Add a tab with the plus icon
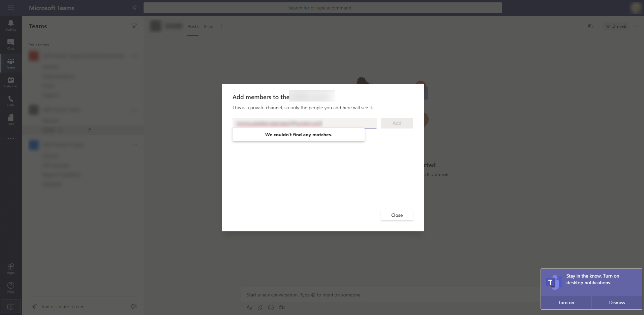 click(221, 26)
